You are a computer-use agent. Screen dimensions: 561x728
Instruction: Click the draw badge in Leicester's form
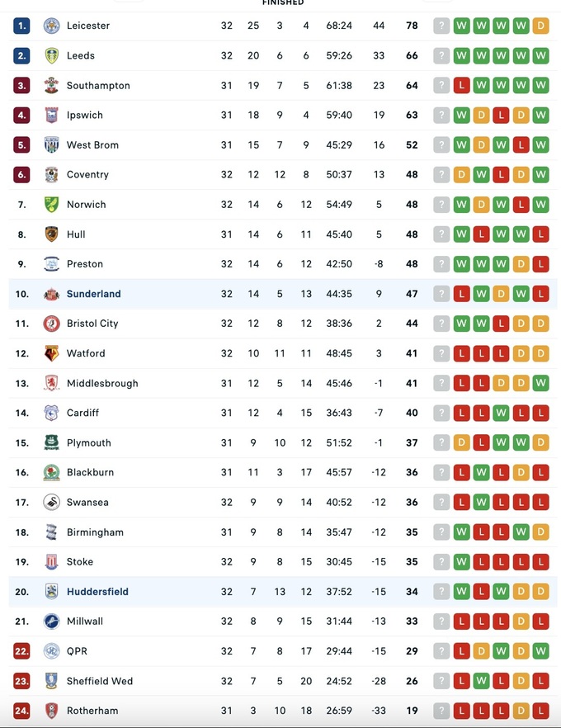click(541, 26)
